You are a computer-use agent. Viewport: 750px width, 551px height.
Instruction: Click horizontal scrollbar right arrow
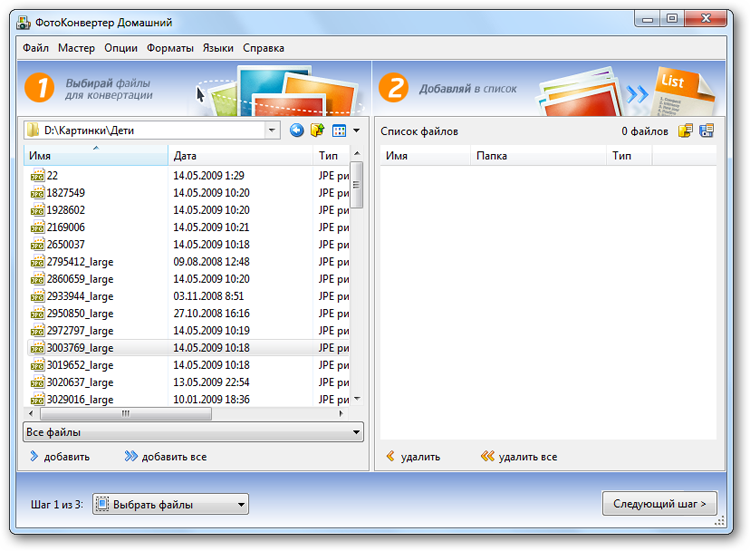click(341, 413)
